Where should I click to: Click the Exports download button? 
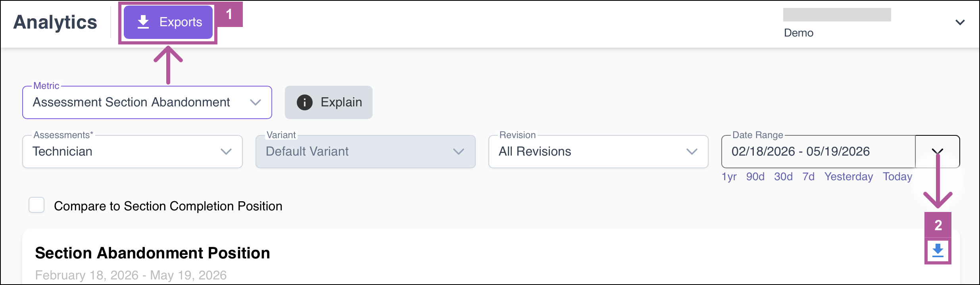click(x=168, y=22)
